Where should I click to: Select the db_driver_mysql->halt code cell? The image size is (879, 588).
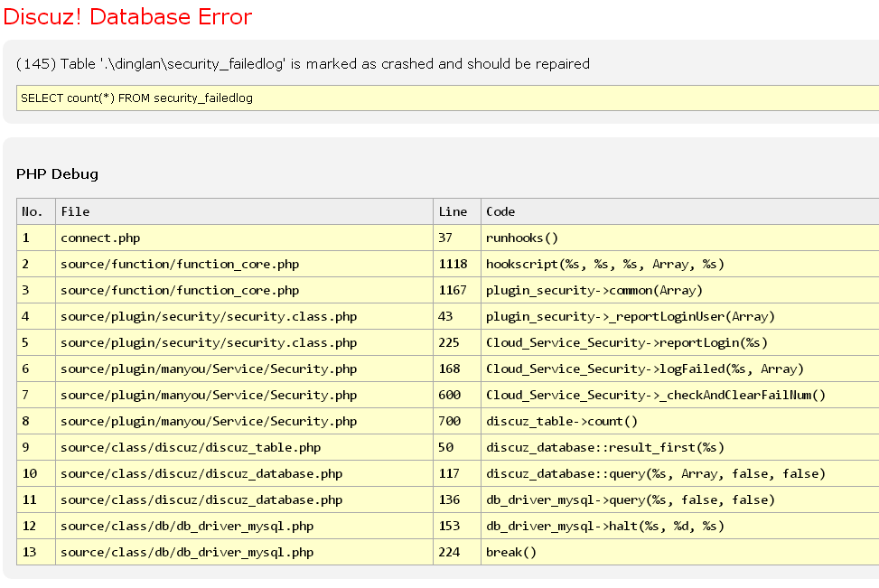(x=604, y=526)
